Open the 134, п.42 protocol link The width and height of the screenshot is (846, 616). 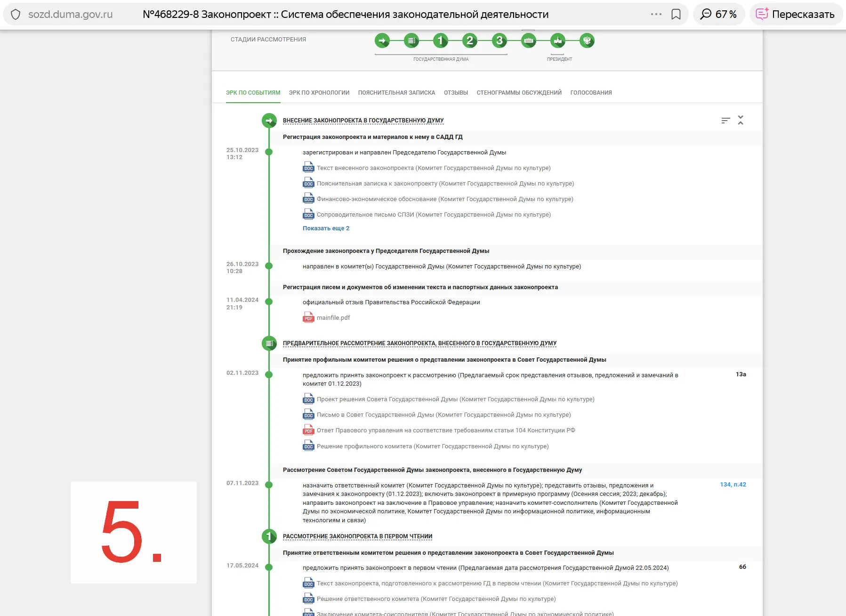[733, 485]
